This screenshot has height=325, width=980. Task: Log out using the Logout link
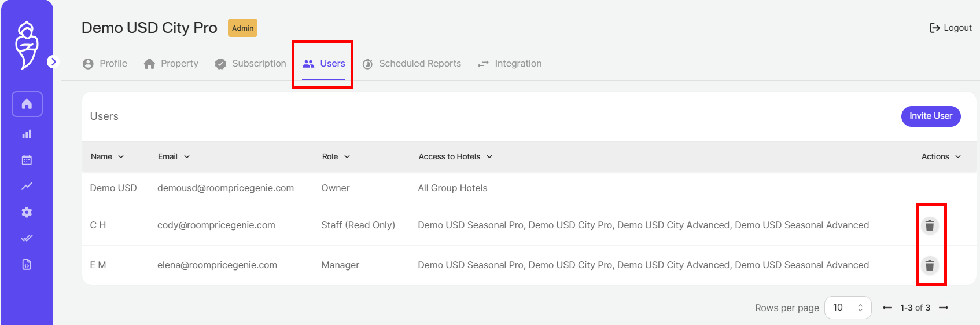(x=950, y=28)
